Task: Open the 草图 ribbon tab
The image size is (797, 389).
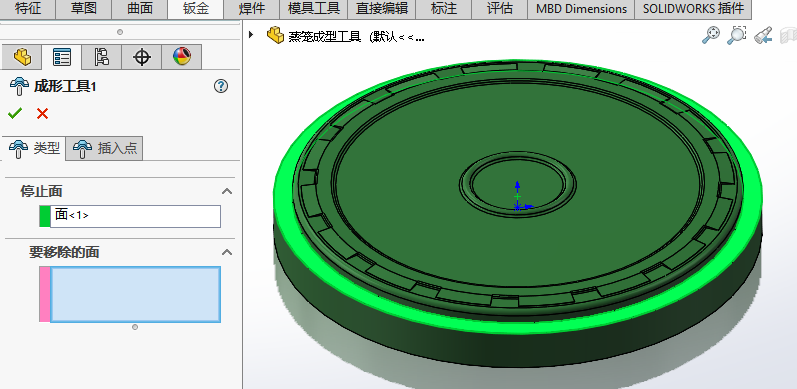Action: point(83,9)
